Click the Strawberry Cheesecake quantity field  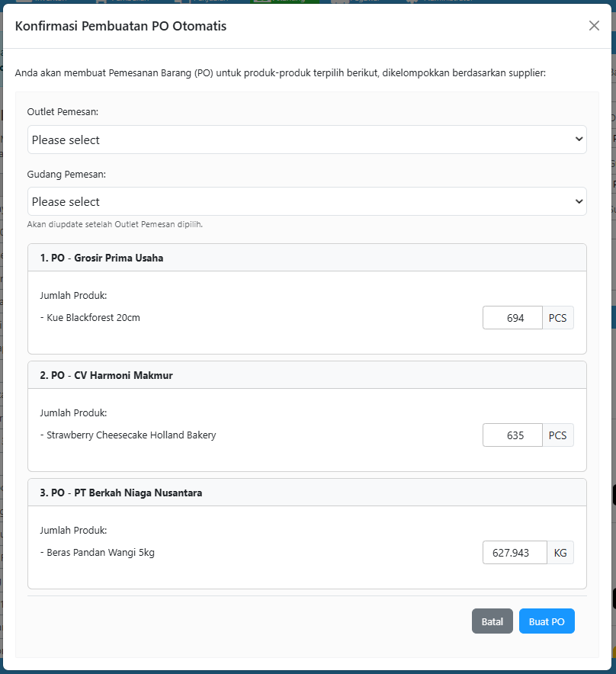click(x=512, y=435)
